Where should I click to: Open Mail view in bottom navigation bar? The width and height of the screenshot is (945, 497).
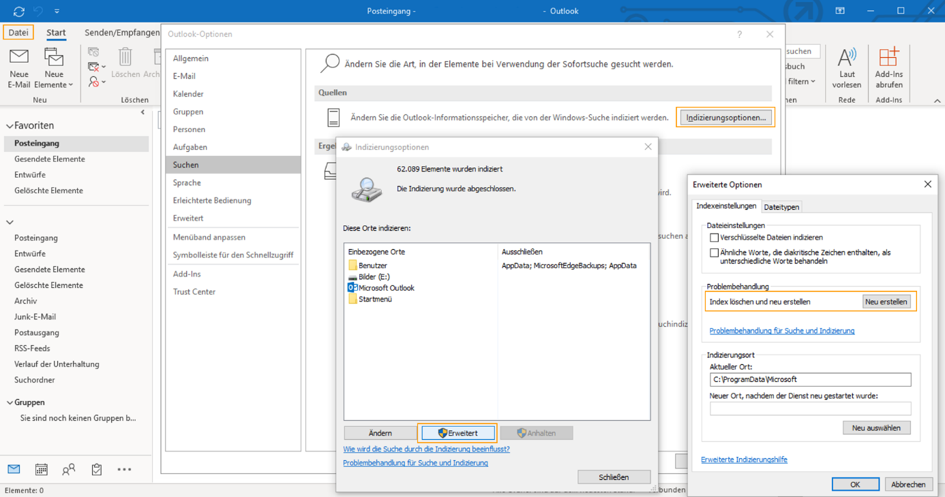14,469
